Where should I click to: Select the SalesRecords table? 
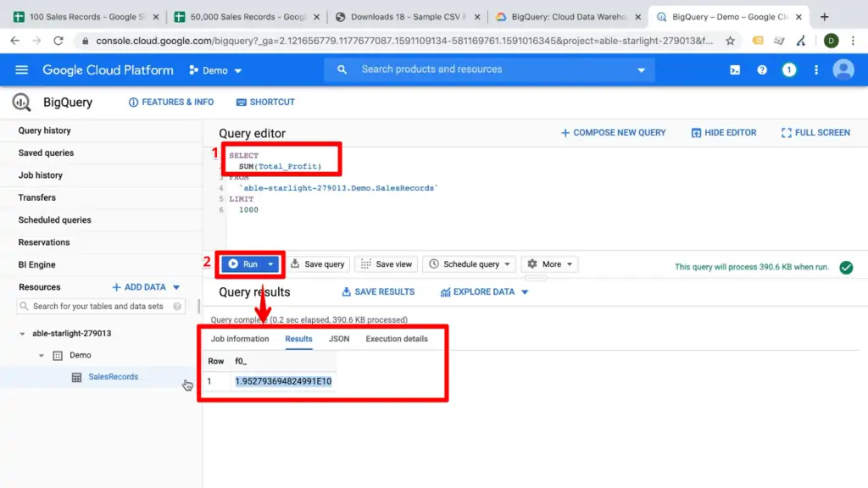(113, 376)
